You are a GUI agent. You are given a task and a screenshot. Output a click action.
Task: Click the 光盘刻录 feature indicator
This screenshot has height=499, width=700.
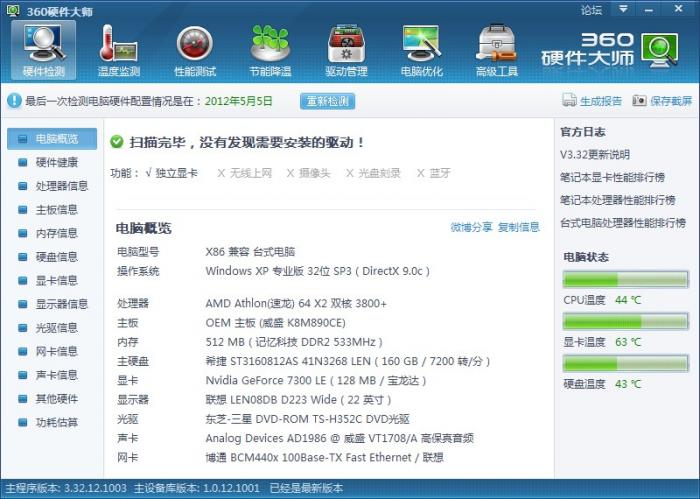[373, 173]
